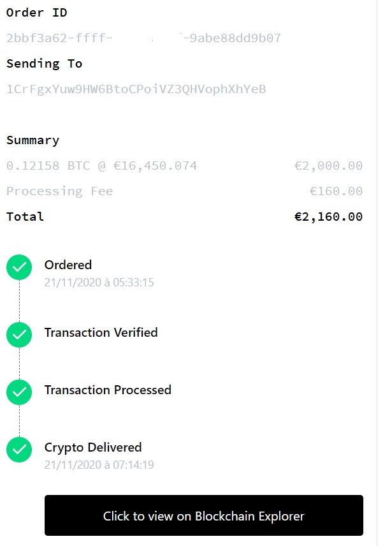The height and width of the screenshot is (546, 392).
Task: Click the Transaction Verified green check icon
Action: (x=19, y=335)
